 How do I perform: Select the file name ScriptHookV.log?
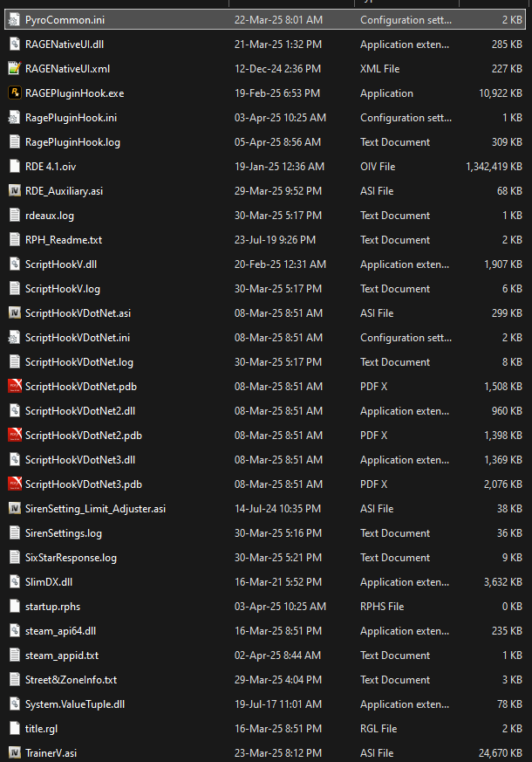point(63,289)
